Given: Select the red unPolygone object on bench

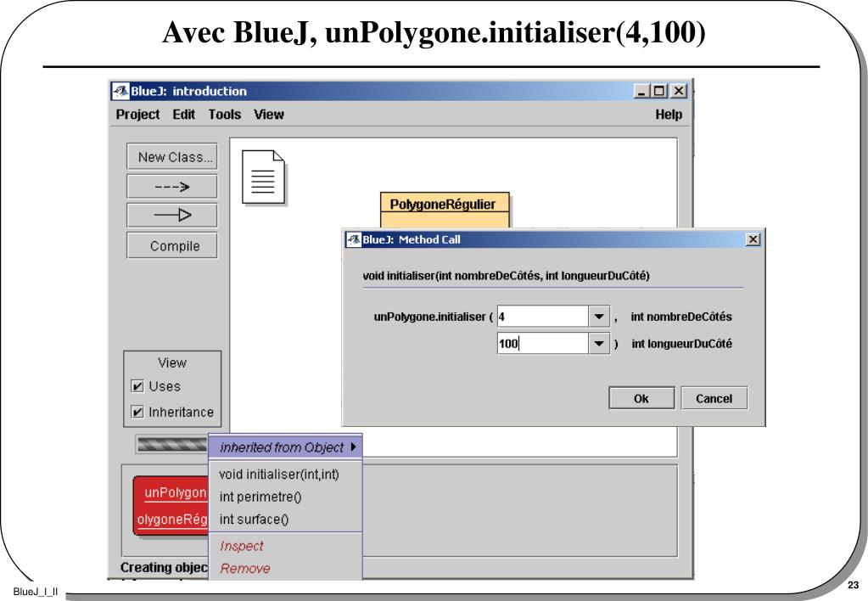Looking at the screenshot, I should click(x=171, y=506).
